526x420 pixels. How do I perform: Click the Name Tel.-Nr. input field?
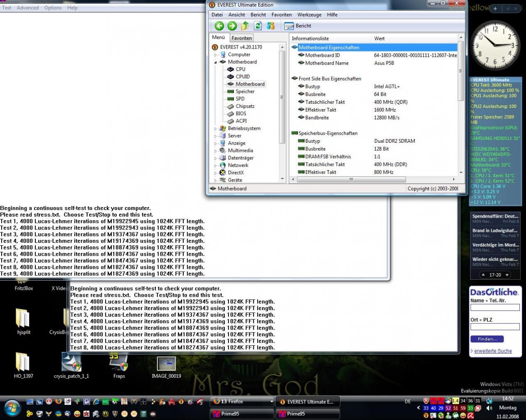[495, 308]
